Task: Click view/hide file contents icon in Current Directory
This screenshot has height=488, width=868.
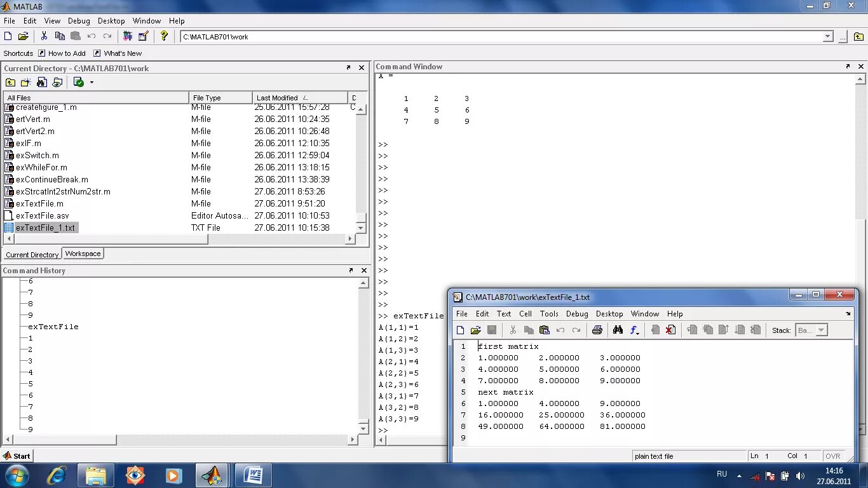Action: (x=57, y=82)
